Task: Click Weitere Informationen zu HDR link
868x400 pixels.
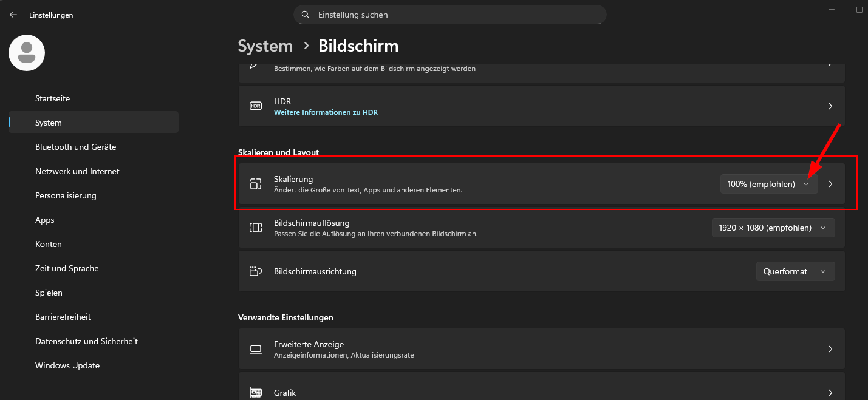Action: 326,112
